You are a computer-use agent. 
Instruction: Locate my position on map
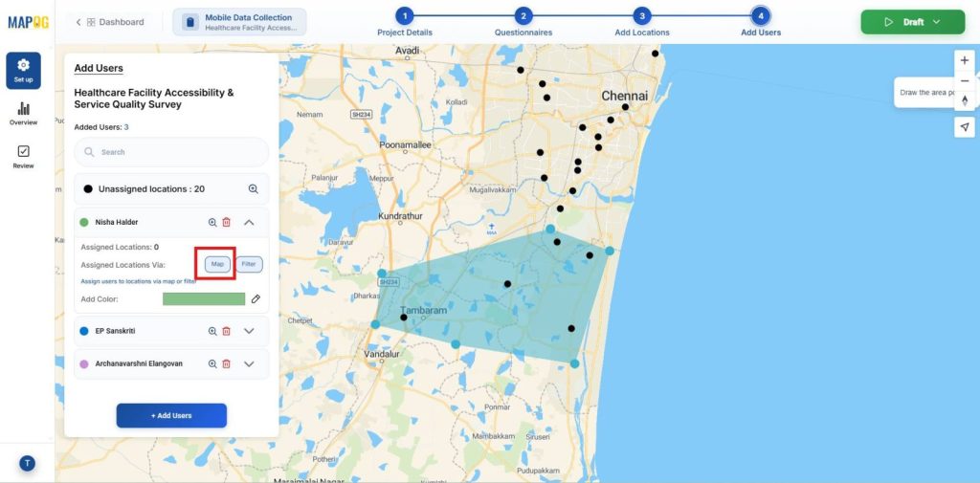(965, 127)
